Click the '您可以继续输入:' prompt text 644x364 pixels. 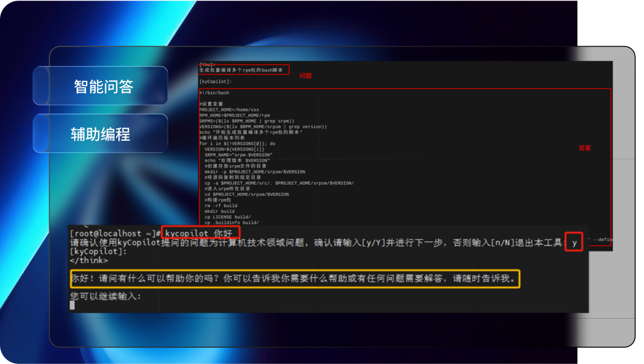pyautogui.click(x=106, y=296)
